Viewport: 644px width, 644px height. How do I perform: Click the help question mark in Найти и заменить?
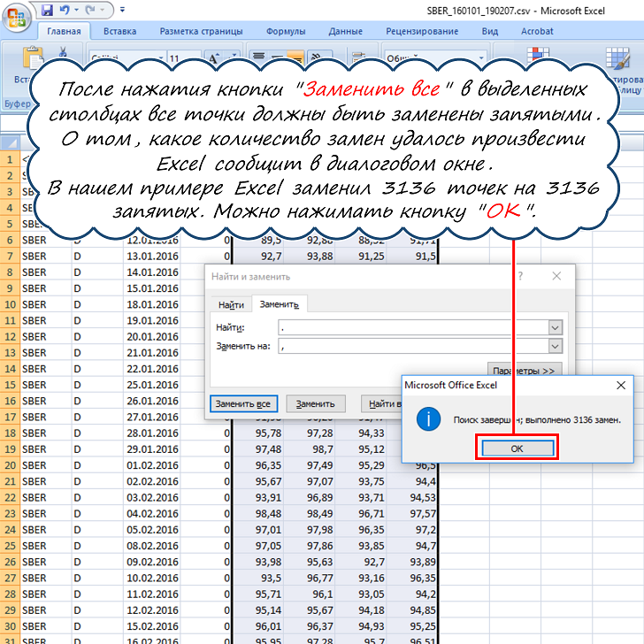tap(520, 276)
